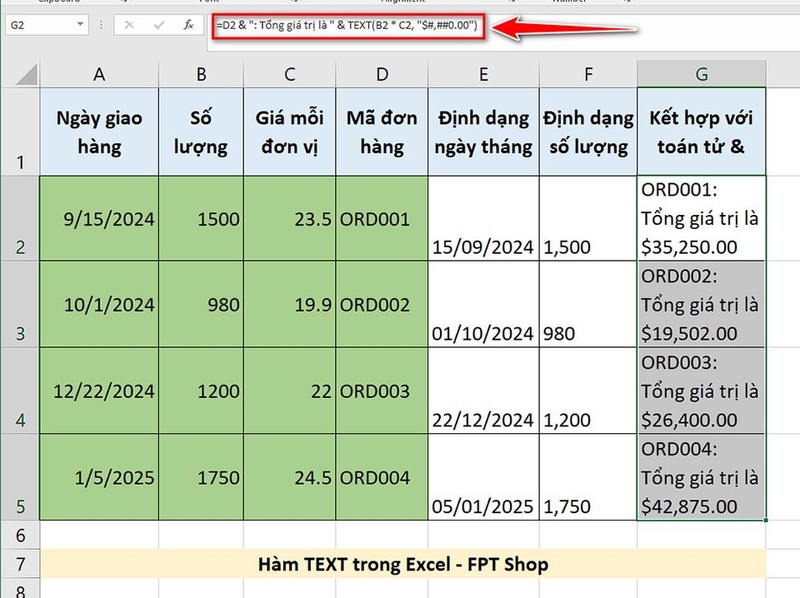Screen dimensions: 800x598
Task: Select column D header
Action: pos(382,74)
